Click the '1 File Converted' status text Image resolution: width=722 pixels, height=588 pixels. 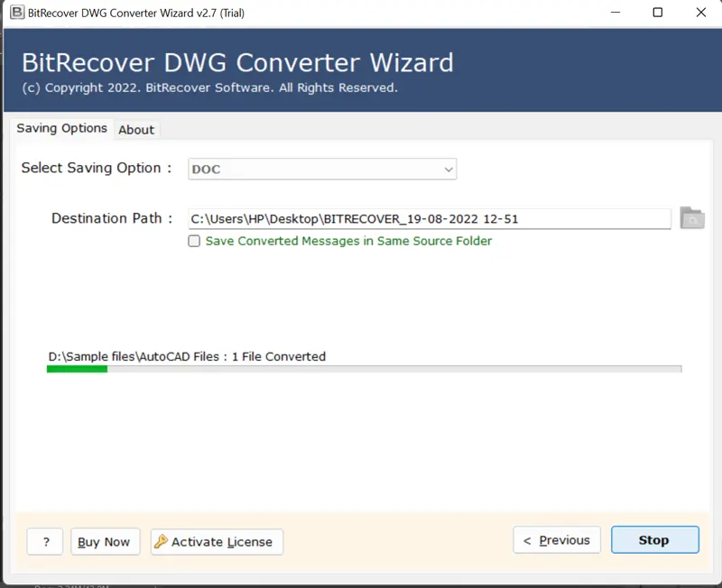point(279,356)
